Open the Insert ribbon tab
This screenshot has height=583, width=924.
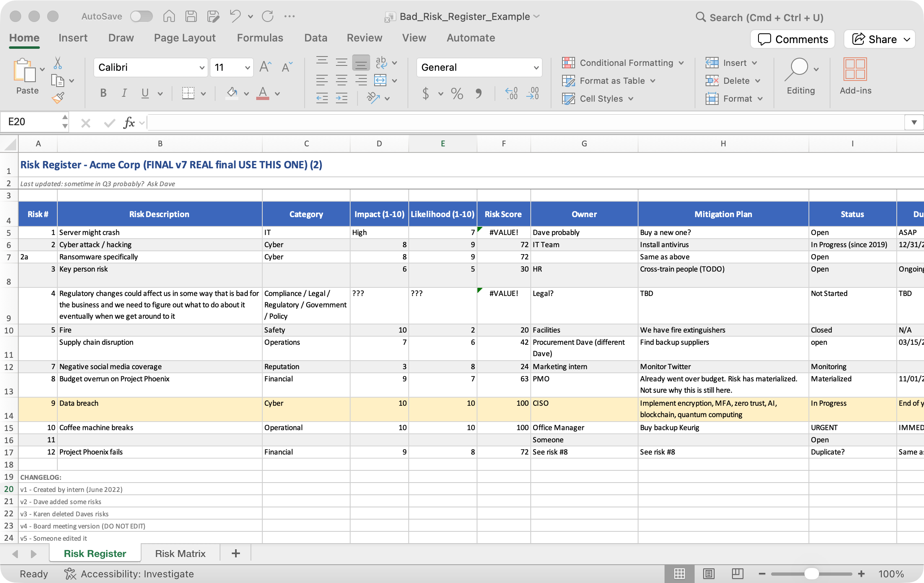[x=73, y=38]
